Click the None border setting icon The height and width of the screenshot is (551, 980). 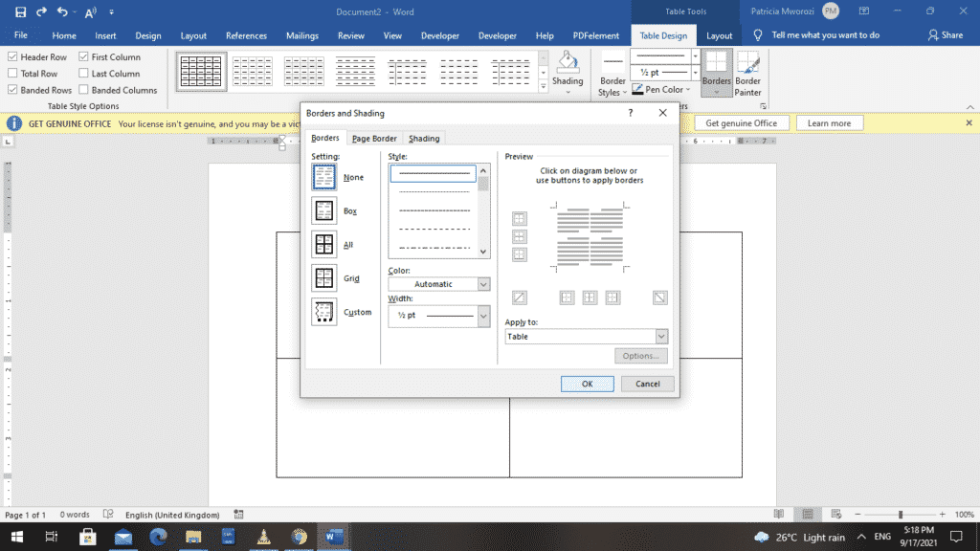[324, 177]
